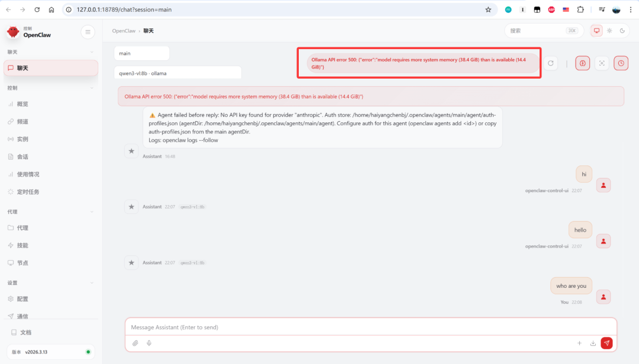639x364 pixels.
Task: Click the star icon beside the 16:48 Assistant message
Action: [131, 151]
